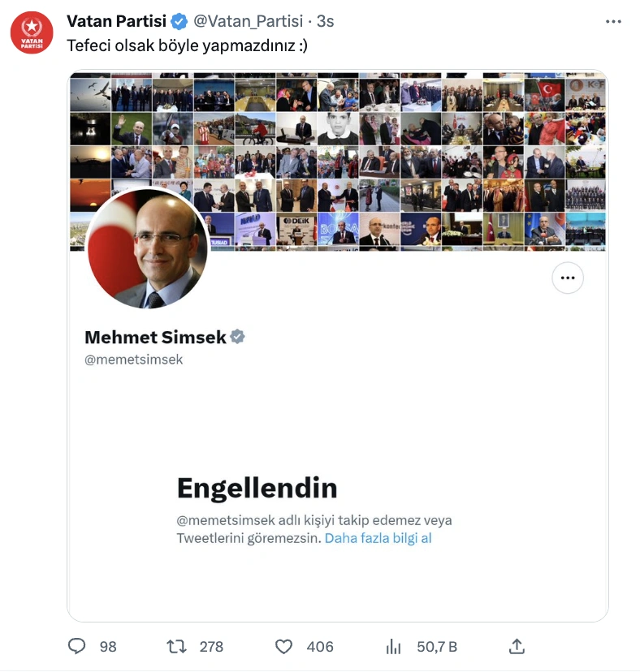Screen dimensions: 640x672
Task: Click the reply speech bubble icon
Action: (77, 646)
